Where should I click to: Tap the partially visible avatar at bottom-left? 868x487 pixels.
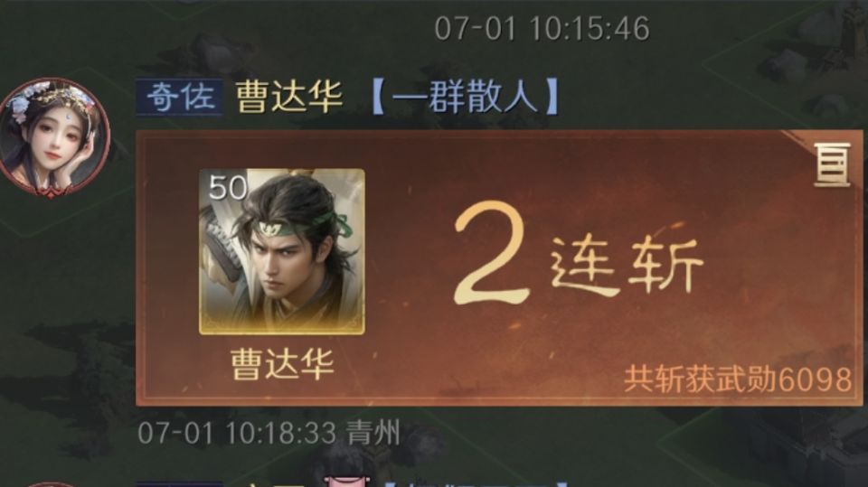click(50, 484)
